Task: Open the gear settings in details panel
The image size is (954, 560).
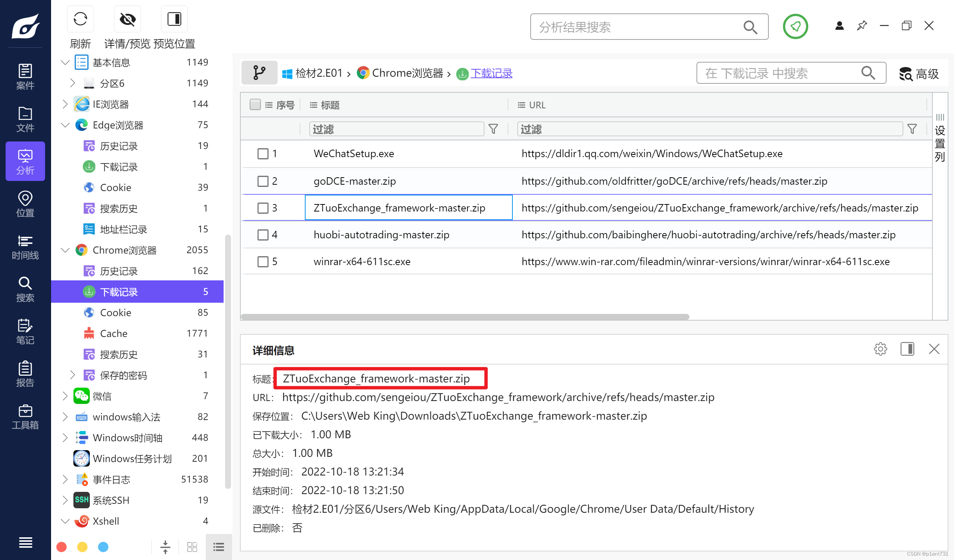Action: pos(880,349)
